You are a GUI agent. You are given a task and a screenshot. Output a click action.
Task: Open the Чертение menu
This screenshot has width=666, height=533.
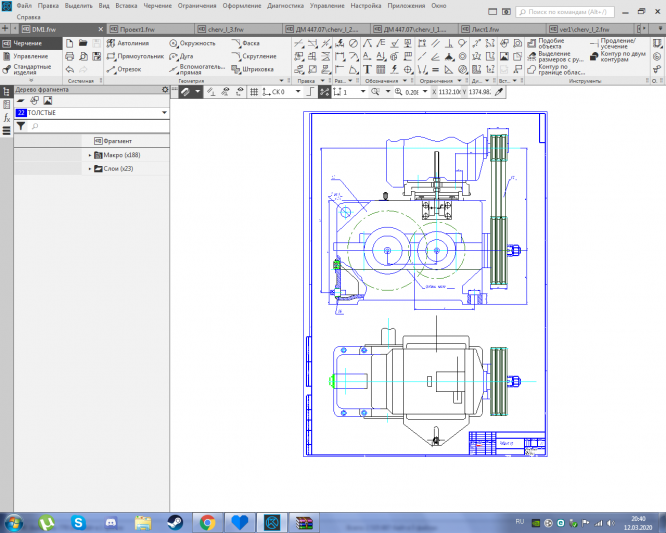[157, 6]
